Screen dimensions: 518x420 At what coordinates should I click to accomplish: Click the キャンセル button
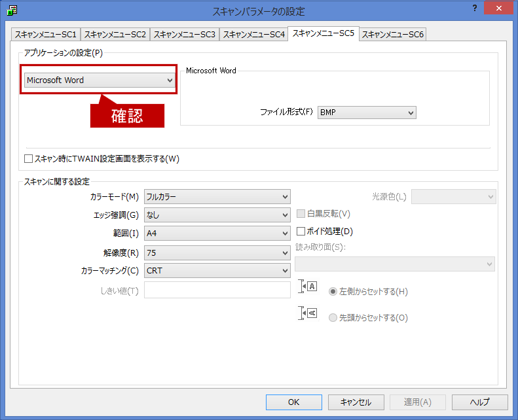coord(356,402)
